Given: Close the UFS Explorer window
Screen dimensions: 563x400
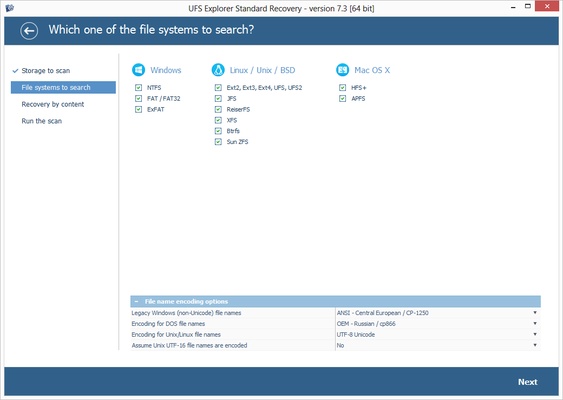Looking at the screenshot, I should click(547, 6).
